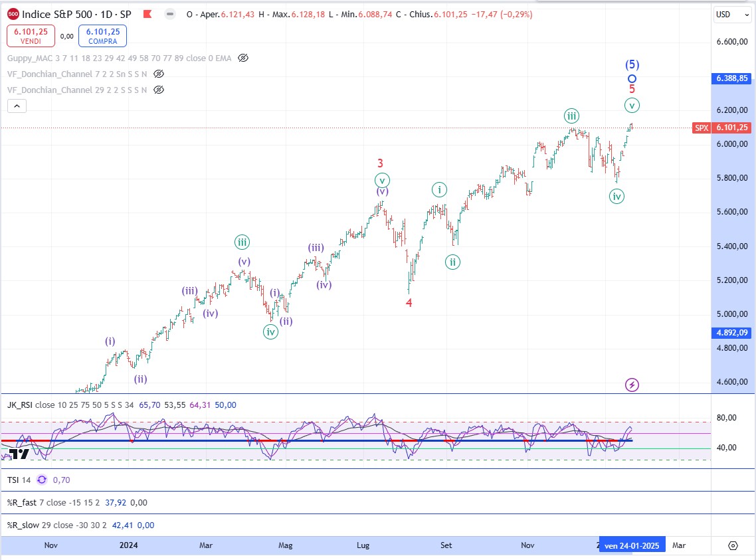Click the blue 4.892,09 price label
The height and width of the screenshot is (560, 756).
(731, 333)
